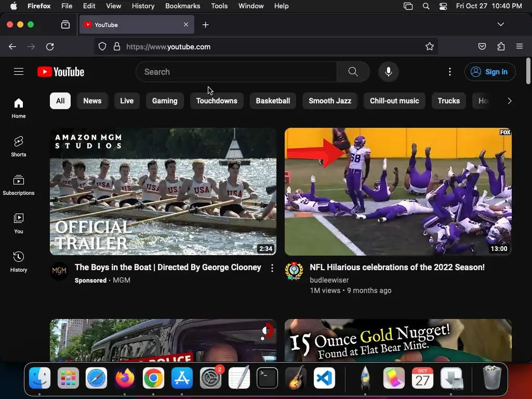Select the Chill-out music chip
Viewport: 532px width, 399px height.
(x=394, y=101)
